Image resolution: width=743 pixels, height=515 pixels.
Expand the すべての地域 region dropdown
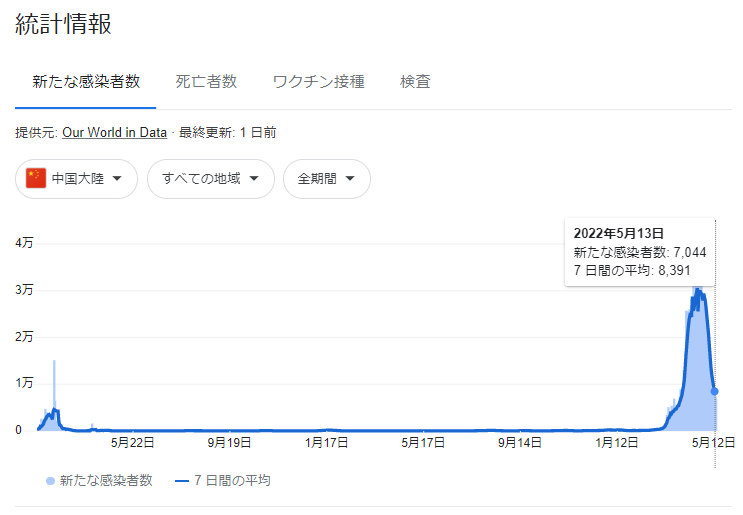pos(211,179)
